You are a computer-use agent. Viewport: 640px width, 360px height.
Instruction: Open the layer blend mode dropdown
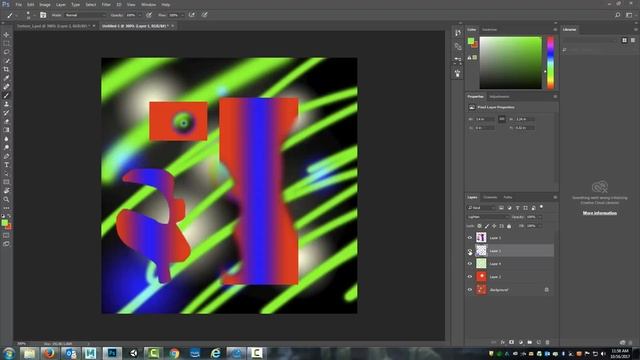[x=488, y=217]
